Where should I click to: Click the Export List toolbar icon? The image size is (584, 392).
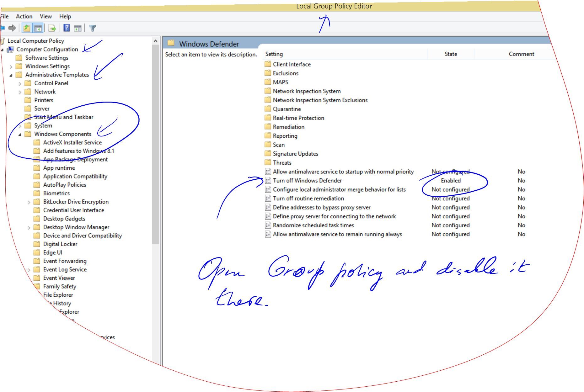click(52, 28)
